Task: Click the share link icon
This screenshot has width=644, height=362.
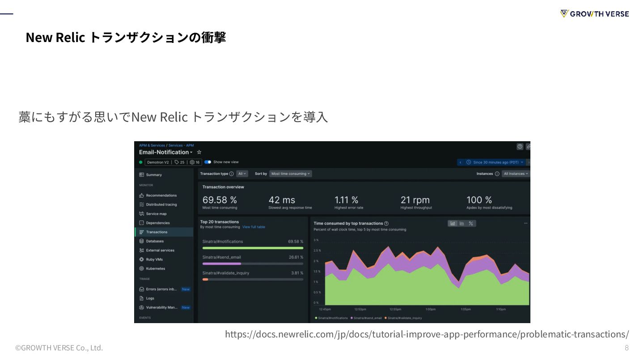Action: point(528,147)
